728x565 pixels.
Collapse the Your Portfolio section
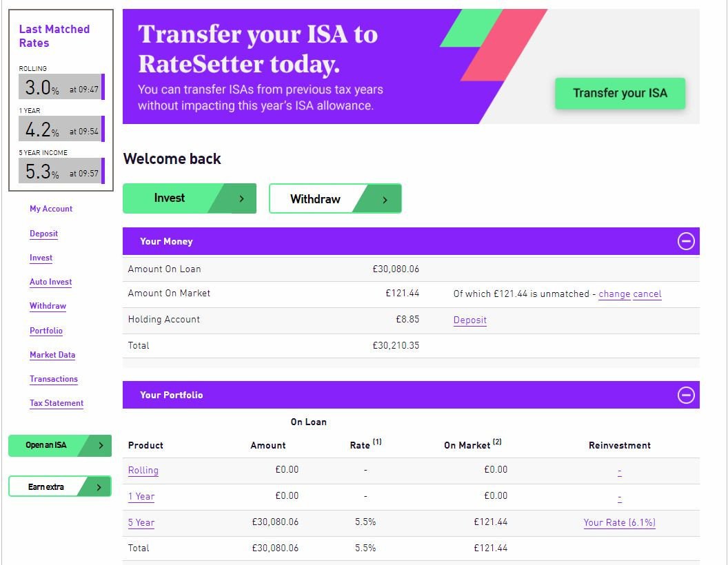686,395
